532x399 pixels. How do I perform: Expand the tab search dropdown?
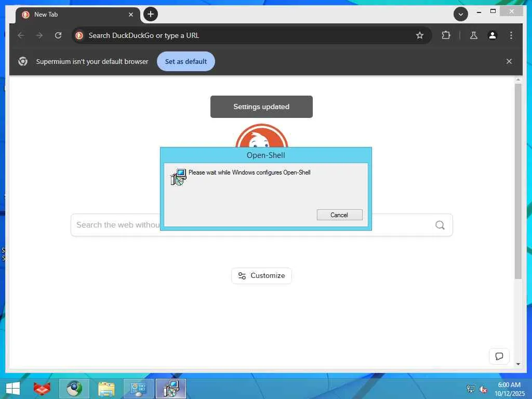coord(460,14)
